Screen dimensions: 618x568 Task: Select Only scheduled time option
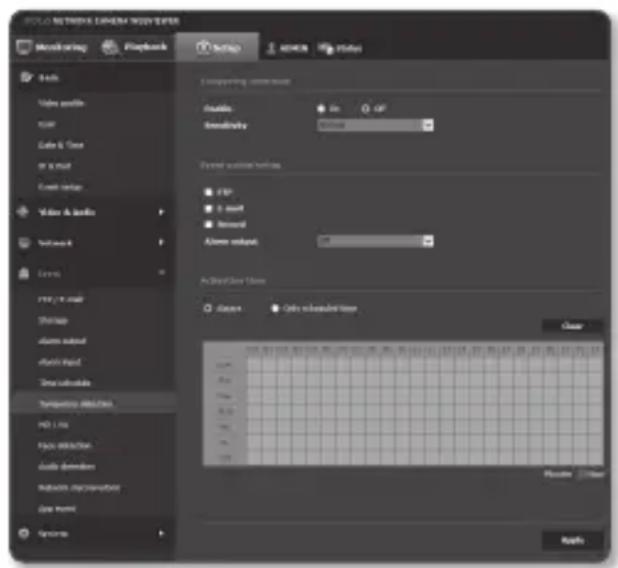click(275, 308)
